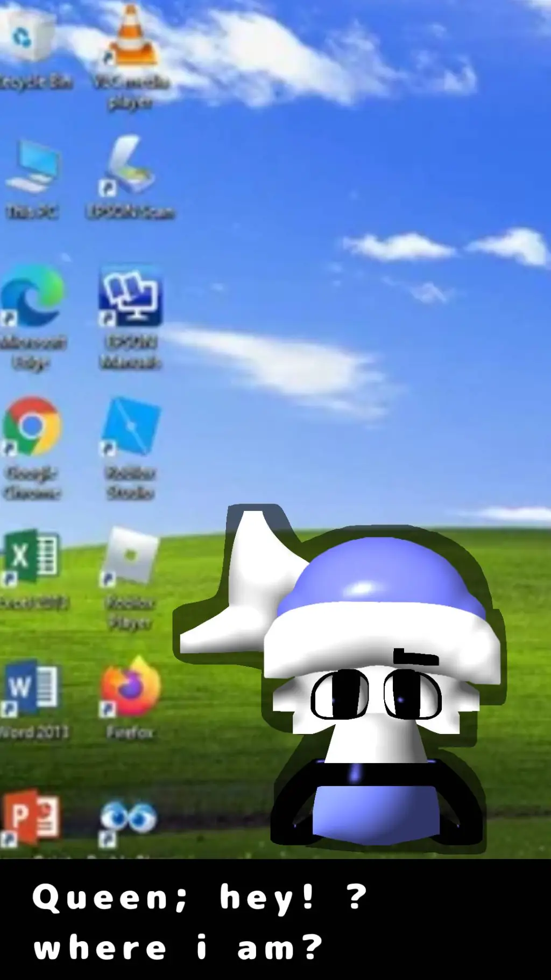This screenshot has height=980, width=551.
Task: Open Microsoft Edge shortcut
Action: tap(32, 295)
